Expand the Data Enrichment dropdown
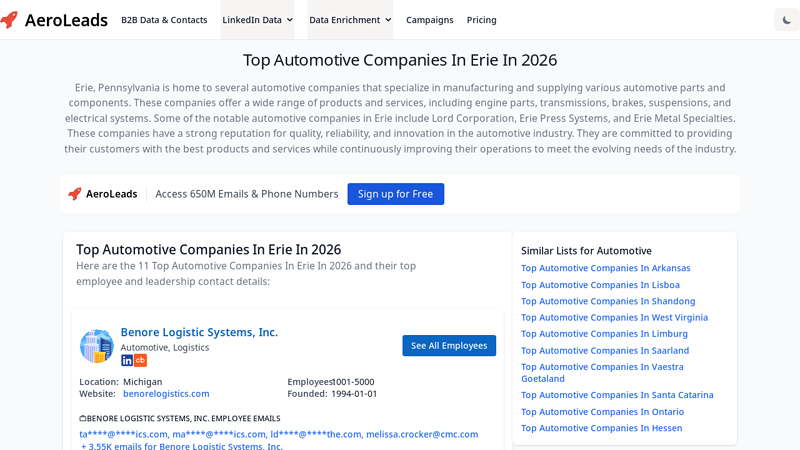The height and width of the screenshot is (450, 800). [x=350, y=20]
